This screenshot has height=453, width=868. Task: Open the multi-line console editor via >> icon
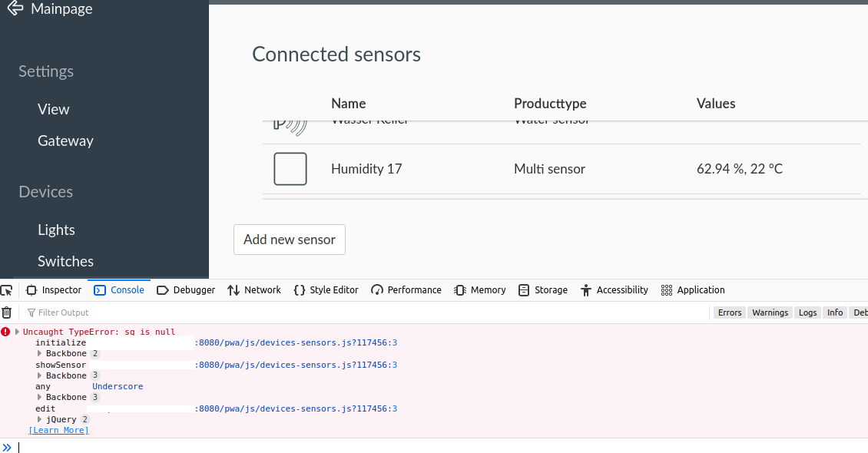click(x=8, y=446)
